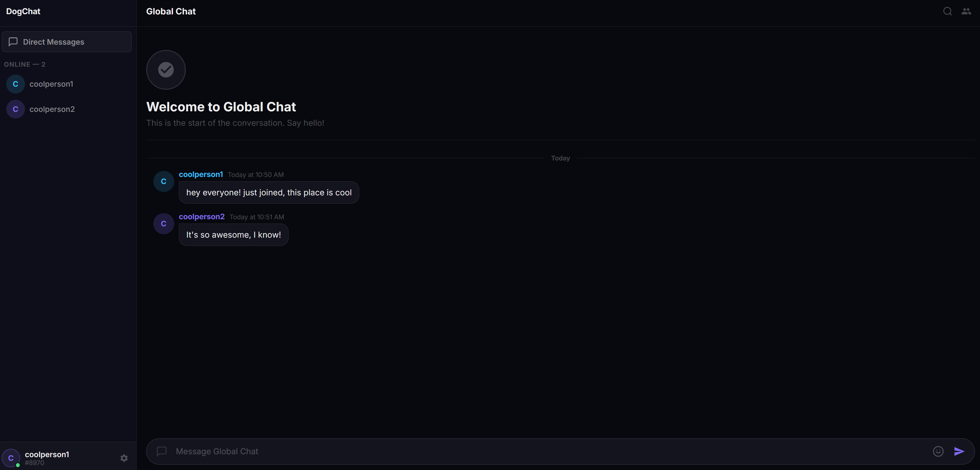Select coolperson2 from the online users
980x470 pixels.
(x=52, y=109)
